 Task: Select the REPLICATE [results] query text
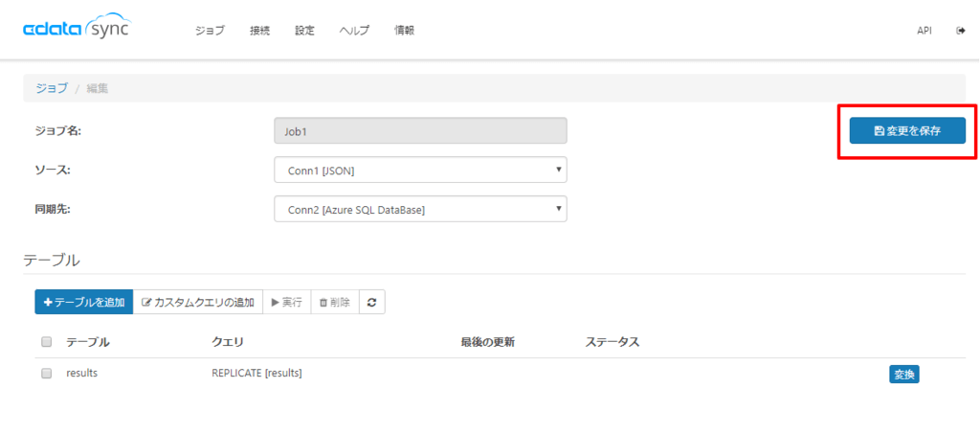pyautogui.click(x=256, y=374)
